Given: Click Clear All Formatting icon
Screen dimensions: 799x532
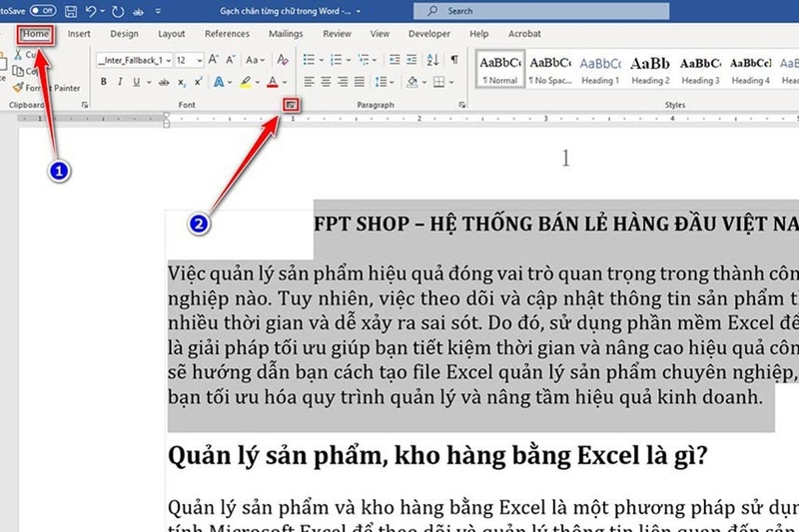Looking at the screenshot, I should pyautogui.click(x=283, y=60).
